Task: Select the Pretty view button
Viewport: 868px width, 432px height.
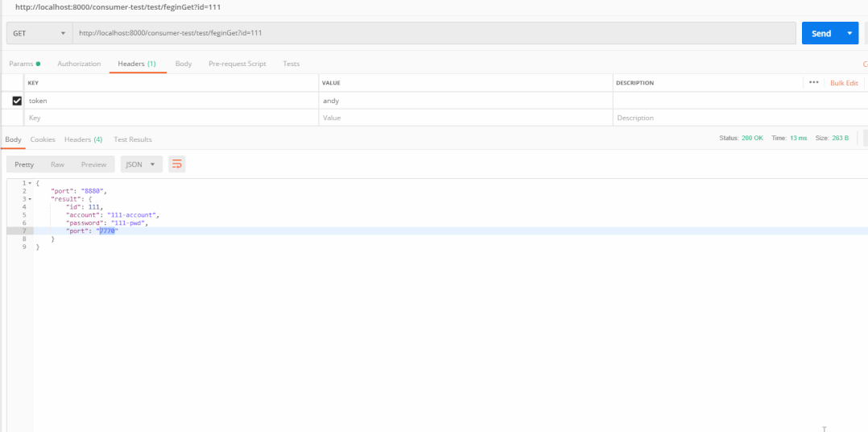Action: tap(24, 164)
